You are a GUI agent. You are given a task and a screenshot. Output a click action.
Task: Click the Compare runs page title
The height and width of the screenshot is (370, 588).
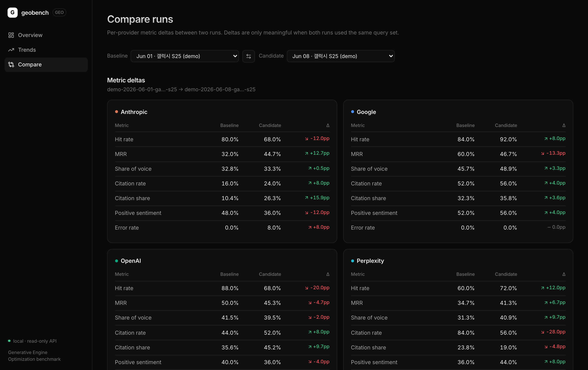pos(140,19)
